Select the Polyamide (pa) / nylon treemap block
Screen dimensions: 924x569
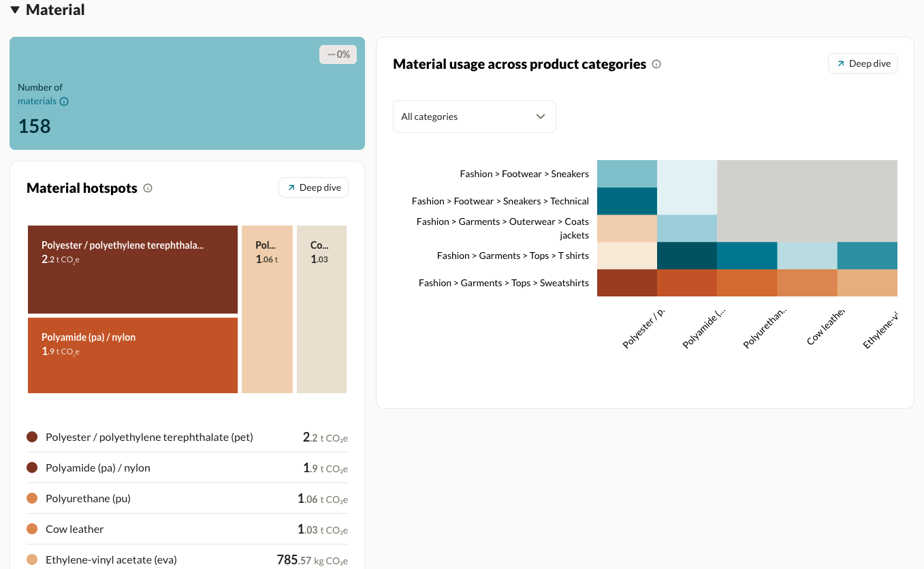(x=132, y=355)
